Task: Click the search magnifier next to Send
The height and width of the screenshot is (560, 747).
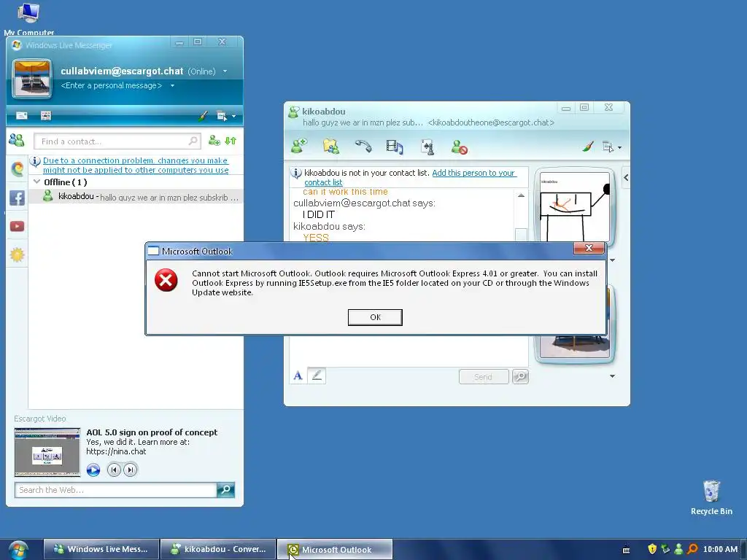Action: pyautogui.click(x=520, y=377)
